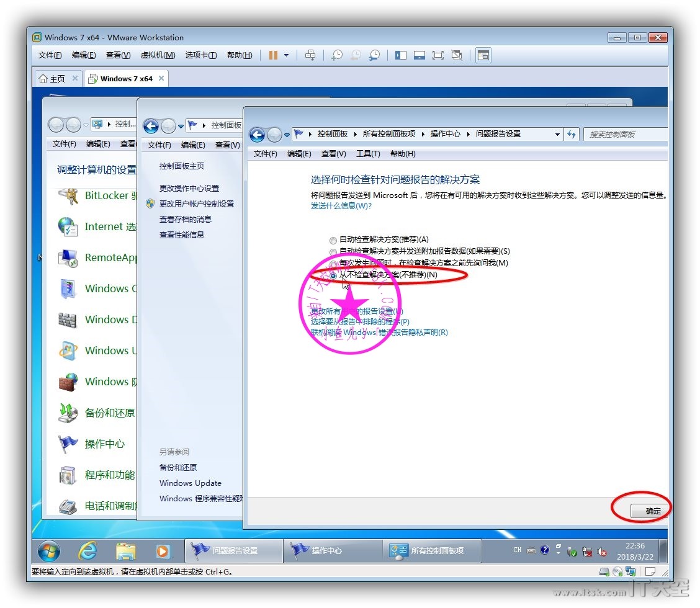Expand the arrow after 操作中心 in breadcrumb
This screenshot has width=700, height=608.
coord(469,134)
